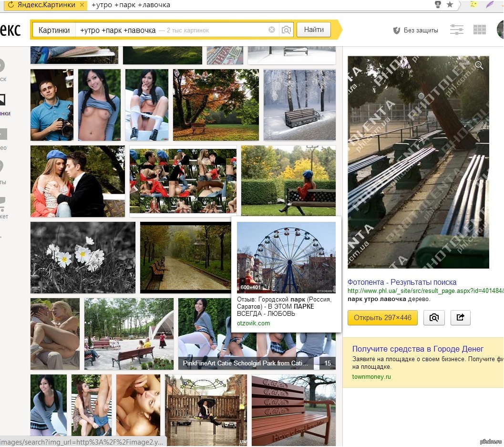Click the camera search-by-image icon in search bar

[x=286, y=30]
